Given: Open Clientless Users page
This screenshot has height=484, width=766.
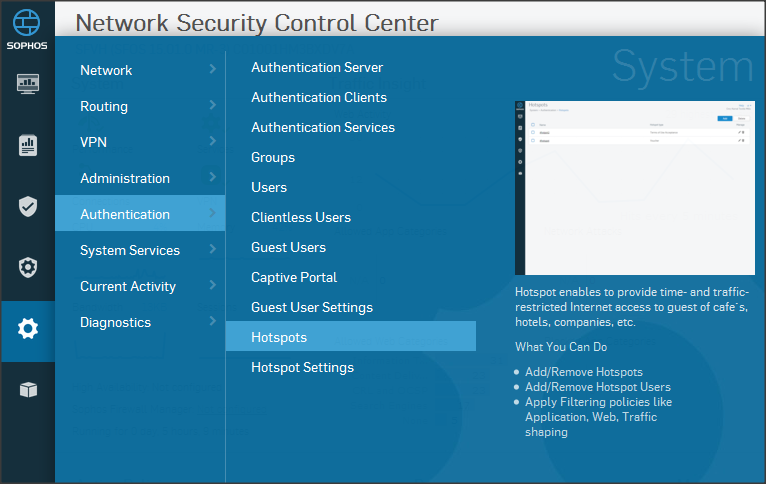Looking at the screenshot, I should [x=301, y=217].
